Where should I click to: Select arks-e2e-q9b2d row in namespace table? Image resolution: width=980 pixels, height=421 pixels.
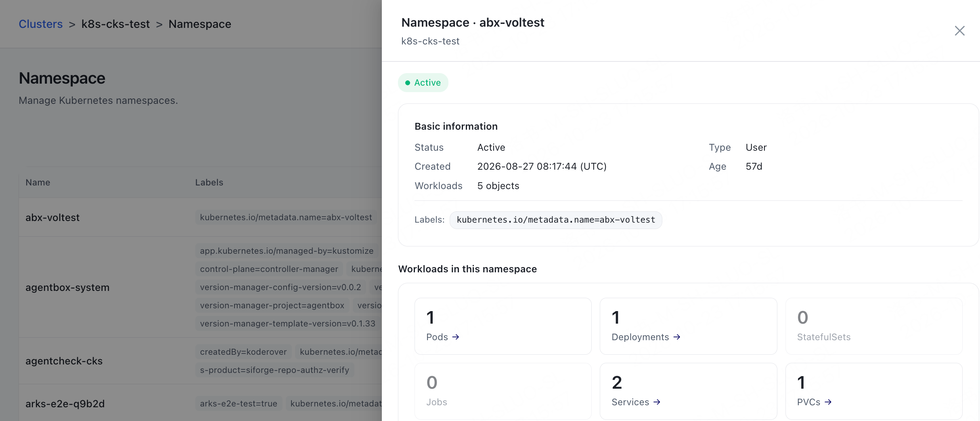[200, 403]
